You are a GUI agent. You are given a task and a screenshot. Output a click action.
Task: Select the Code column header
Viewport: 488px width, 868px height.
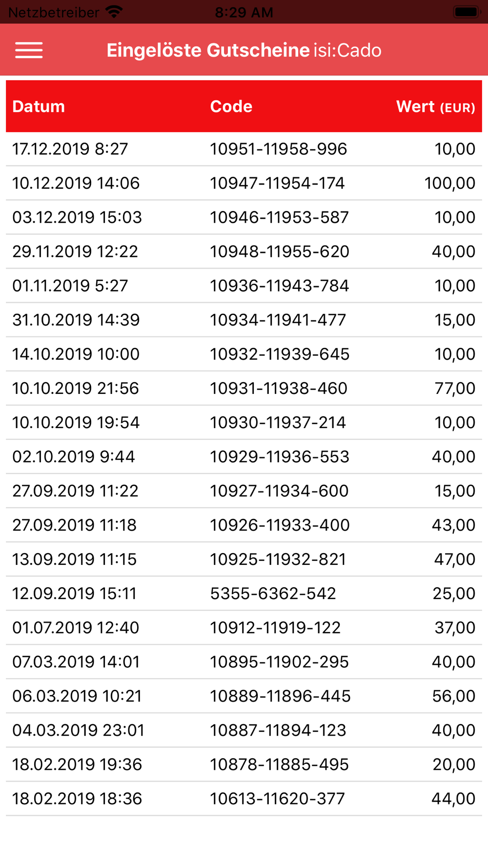coord(231,106)
